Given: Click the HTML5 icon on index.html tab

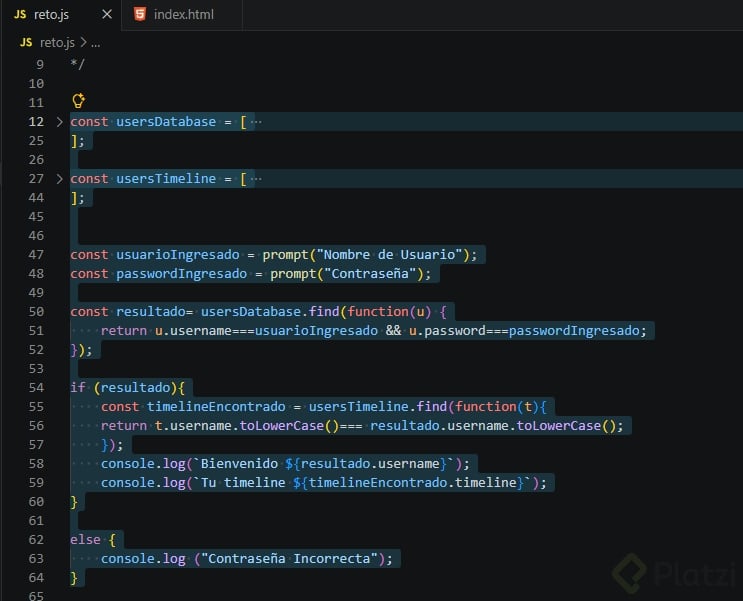Looking at the screenshot, I should coord(140,14).
